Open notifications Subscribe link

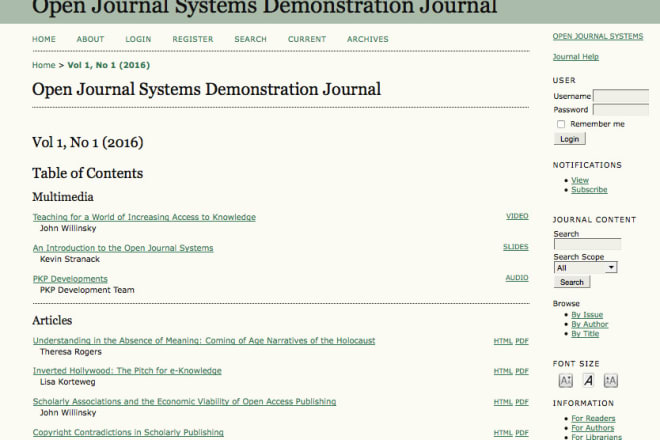tap(589, 190)
